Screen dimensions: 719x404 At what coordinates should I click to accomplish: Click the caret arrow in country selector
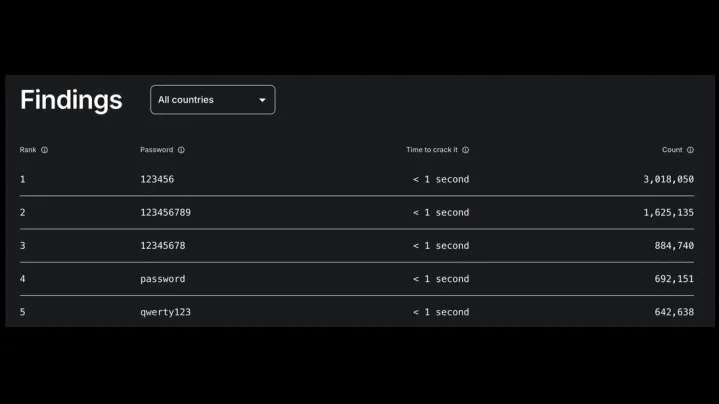(x=263, y=100)
